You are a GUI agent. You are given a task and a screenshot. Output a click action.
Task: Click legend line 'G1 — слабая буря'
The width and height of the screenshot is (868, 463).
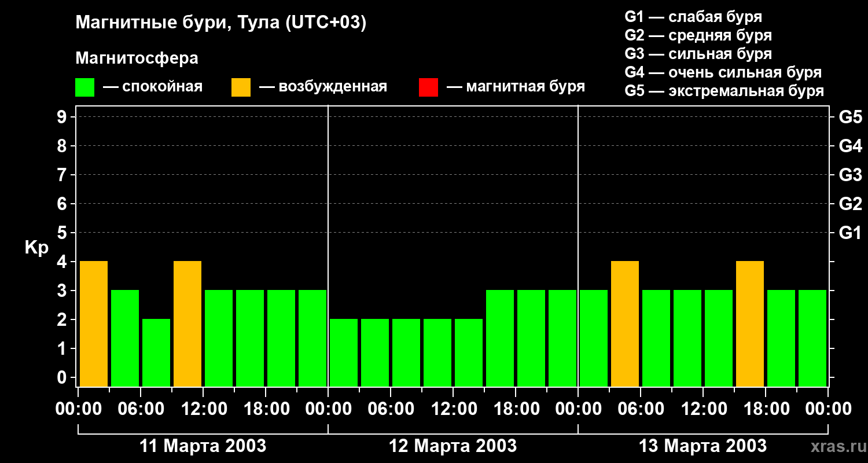(693, 17)
